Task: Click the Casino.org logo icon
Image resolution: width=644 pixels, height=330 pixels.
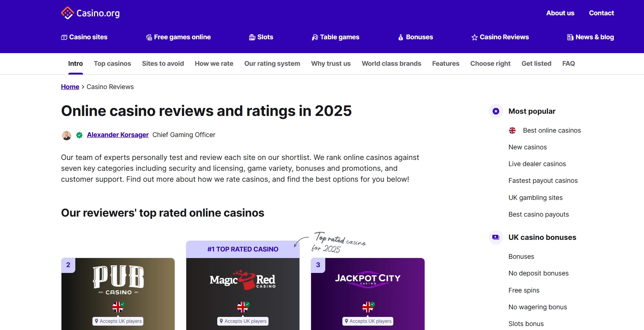Action: [x=67, y=13]
